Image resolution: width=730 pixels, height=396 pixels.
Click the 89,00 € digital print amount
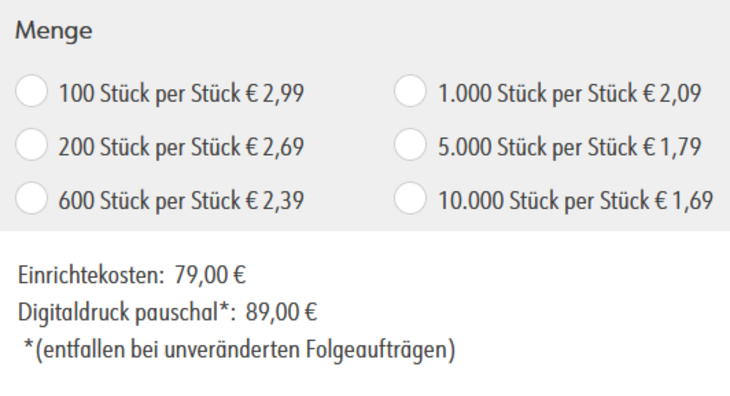click(x=281, y=312)
